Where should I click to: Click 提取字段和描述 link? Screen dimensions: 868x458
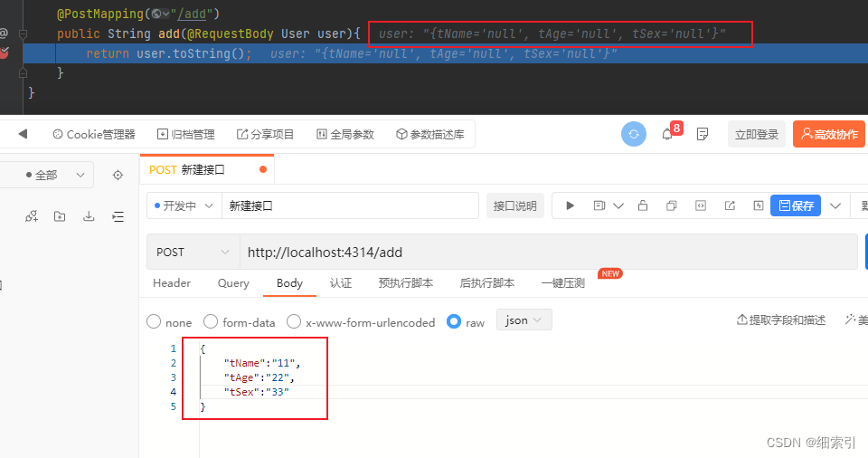tap(781, 320)
